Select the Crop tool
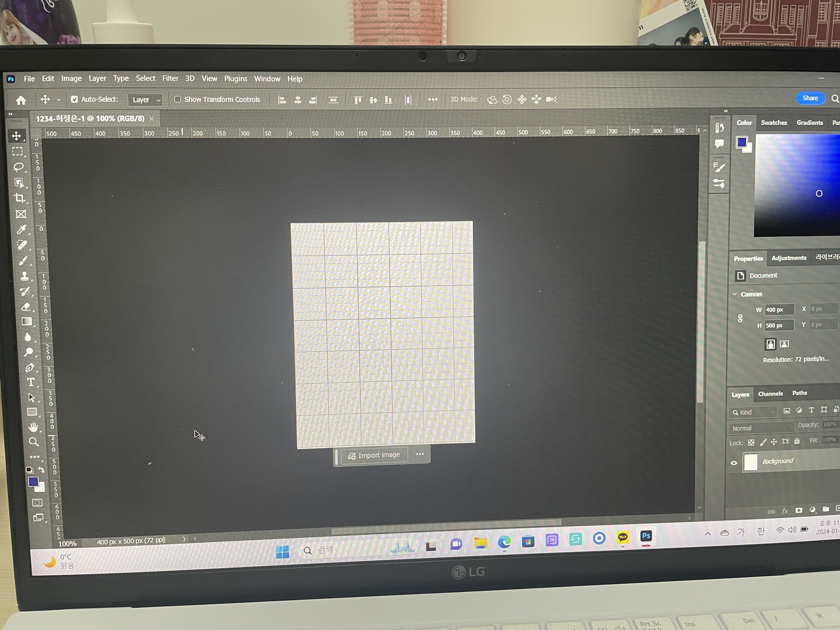The height and width of the screenshot is (630, 840). [x=19, y=198]
